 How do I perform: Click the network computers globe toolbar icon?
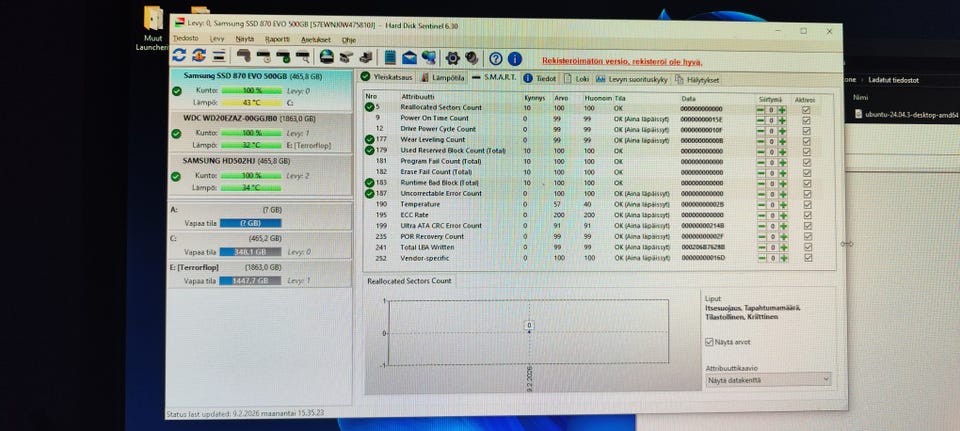click(429, 58)
